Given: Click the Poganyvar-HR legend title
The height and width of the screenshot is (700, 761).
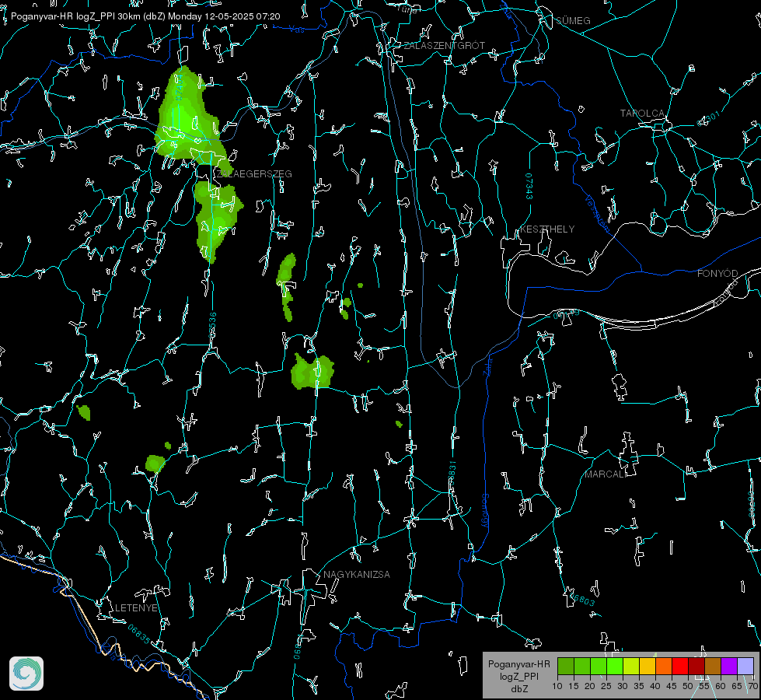Looking at the screenshot, I should coord(519,664).
